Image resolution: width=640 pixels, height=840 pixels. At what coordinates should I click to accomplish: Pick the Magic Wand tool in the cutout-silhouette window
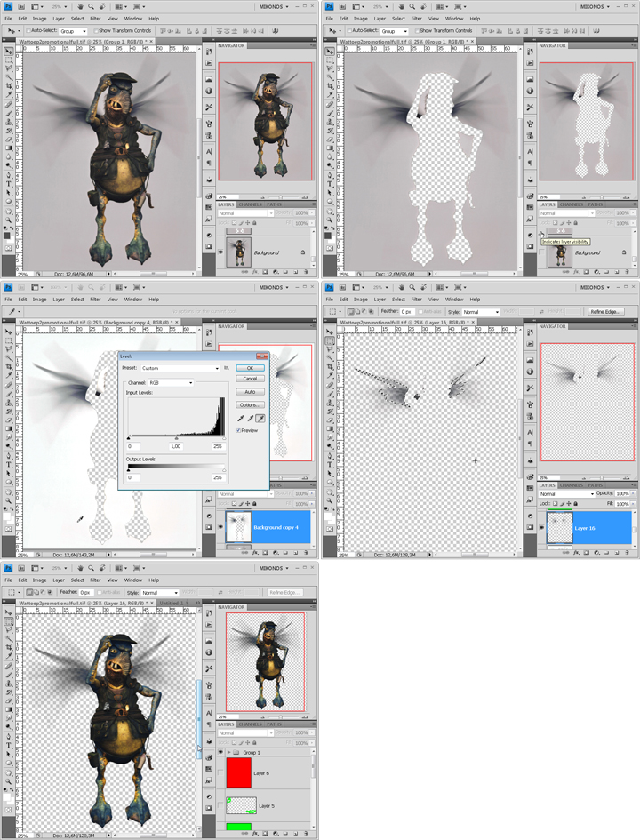(330, 77)
